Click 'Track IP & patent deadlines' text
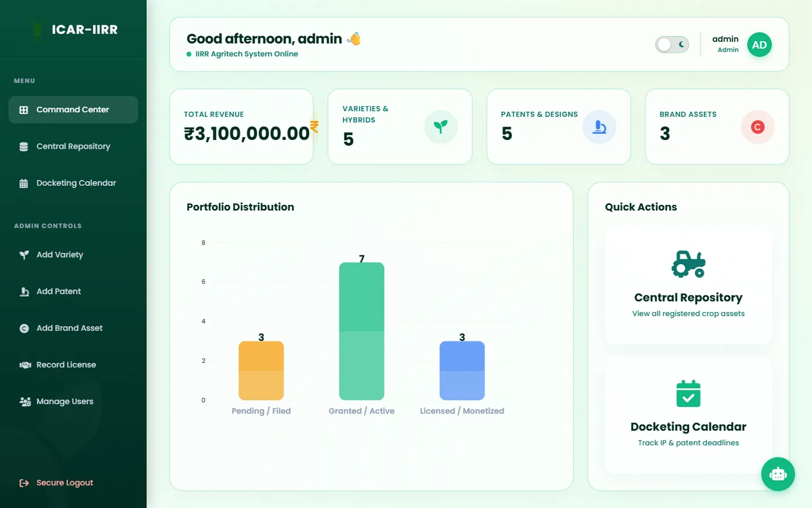 688,443
